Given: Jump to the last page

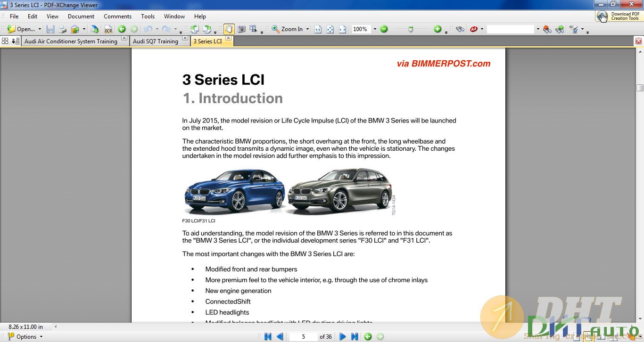Looking at the screenshot, I should tap(355, 336).
